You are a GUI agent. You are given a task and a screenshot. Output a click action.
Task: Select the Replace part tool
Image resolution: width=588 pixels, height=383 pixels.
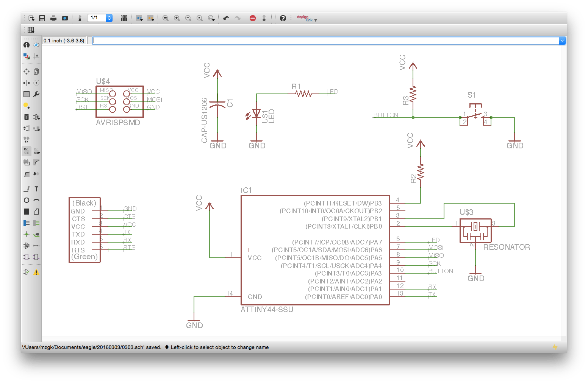coord(36,128)
